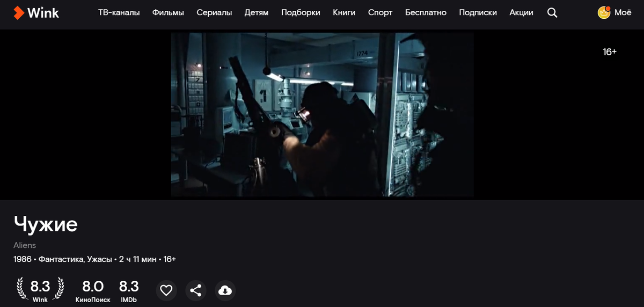Click the 16+ age badge on the banner
This screenshot has height=307, width=644.
click(x=610, y=52)
